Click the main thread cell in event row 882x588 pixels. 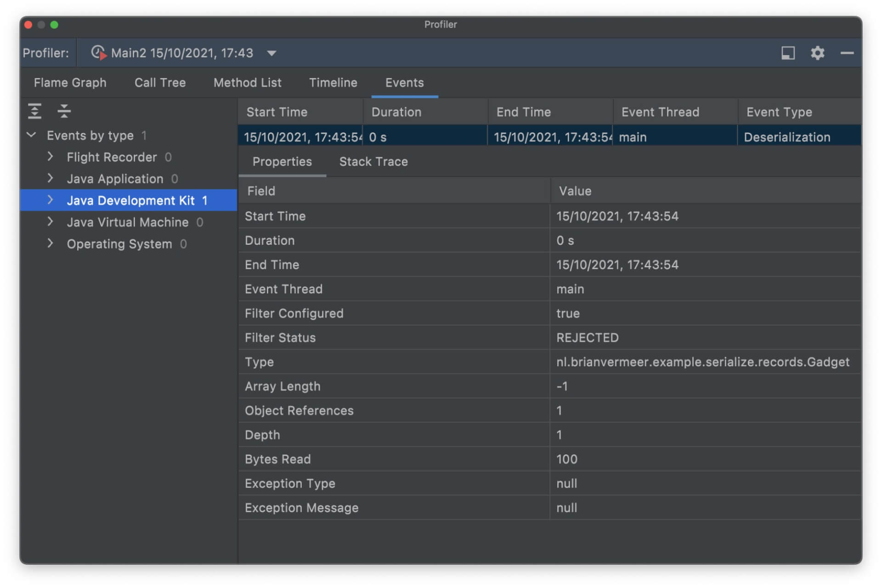coord(675,137)
